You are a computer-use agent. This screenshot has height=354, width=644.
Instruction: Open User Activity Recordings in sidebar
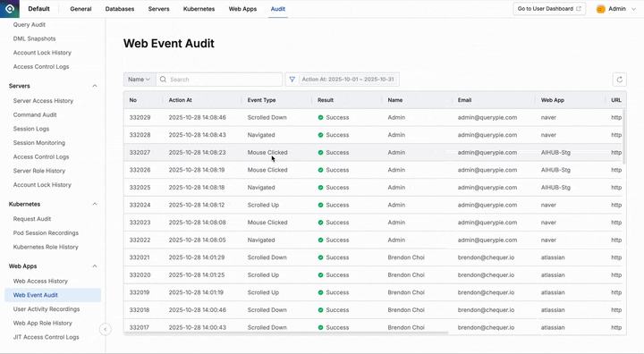tap(47, 308)
